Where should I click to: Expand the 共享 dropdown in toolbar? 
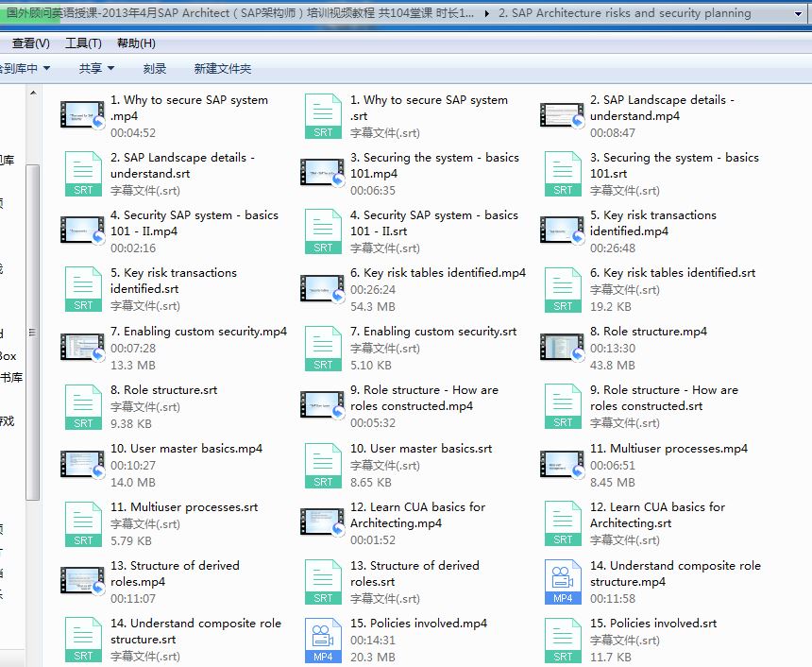coord(96,68)
